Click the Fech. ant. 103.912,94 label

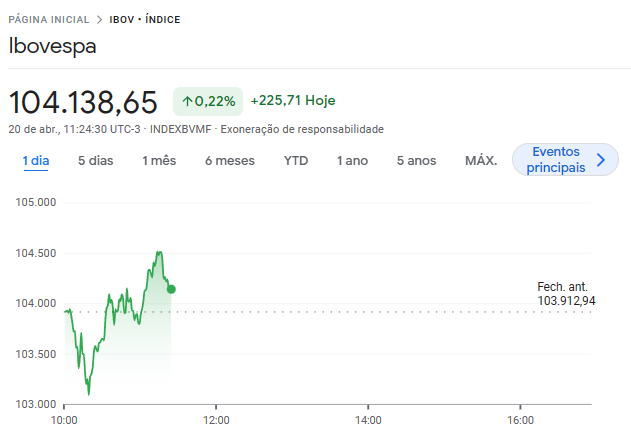(x=566, y=294)
